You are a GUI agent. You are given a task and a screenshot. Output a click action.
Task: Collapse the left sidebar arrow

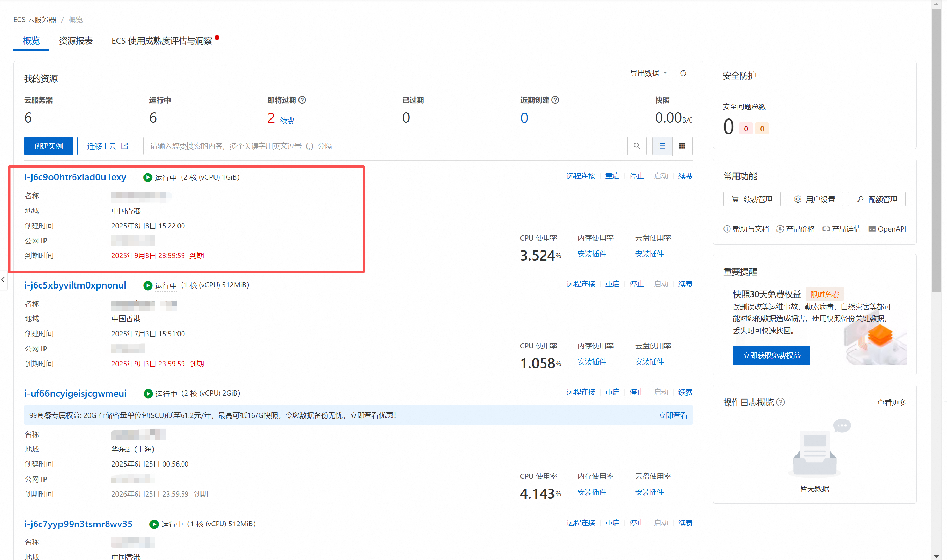tap(3, 280)
